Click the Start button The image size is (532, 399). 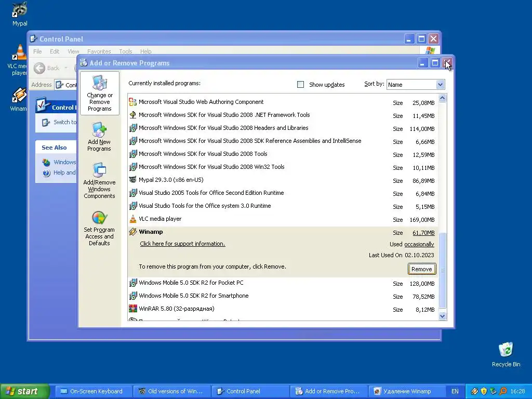(24, 391)
